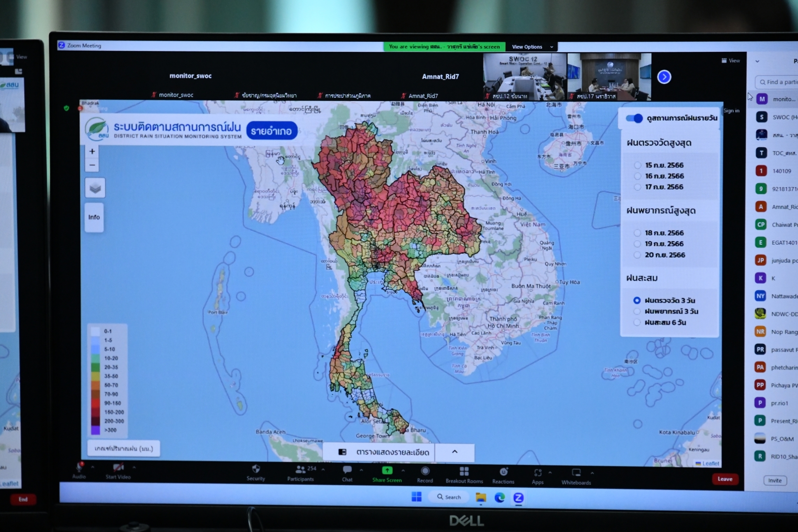Screen dimensions: 798x532
Task: Select the 20 ก.ย. 2566 forecast radio
Action: [x=637, y=255]
